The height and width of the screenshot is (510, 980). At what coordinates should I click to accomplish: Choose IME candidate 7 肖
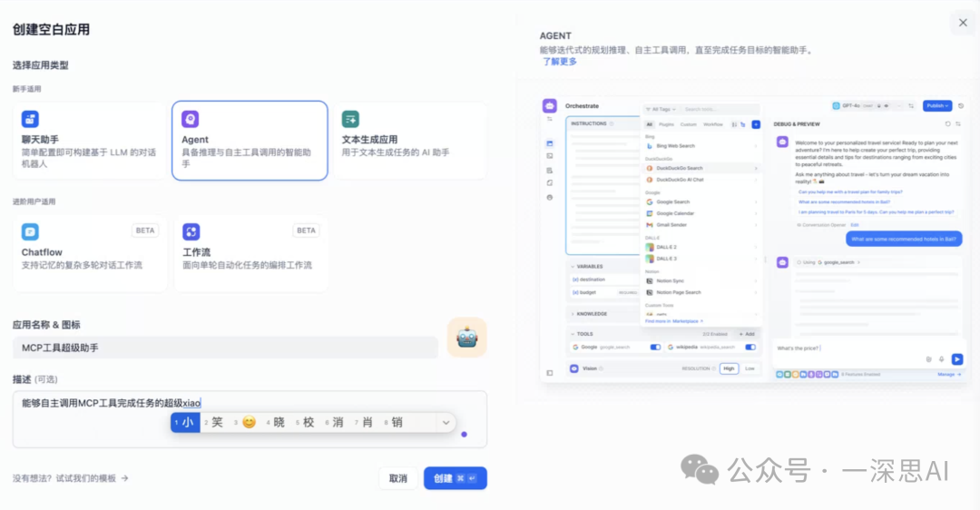click(x=365, y=423)
